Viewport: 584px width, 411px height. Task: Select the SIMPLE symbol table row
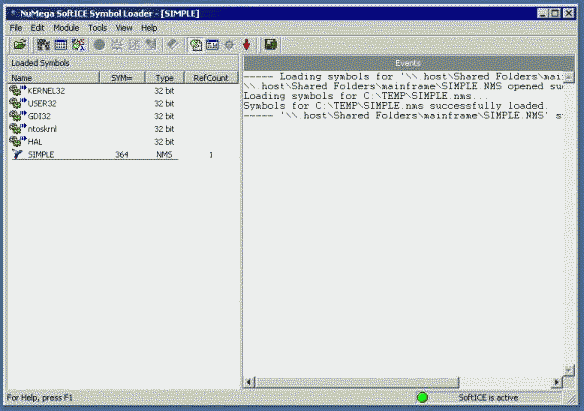click(123, 154)
